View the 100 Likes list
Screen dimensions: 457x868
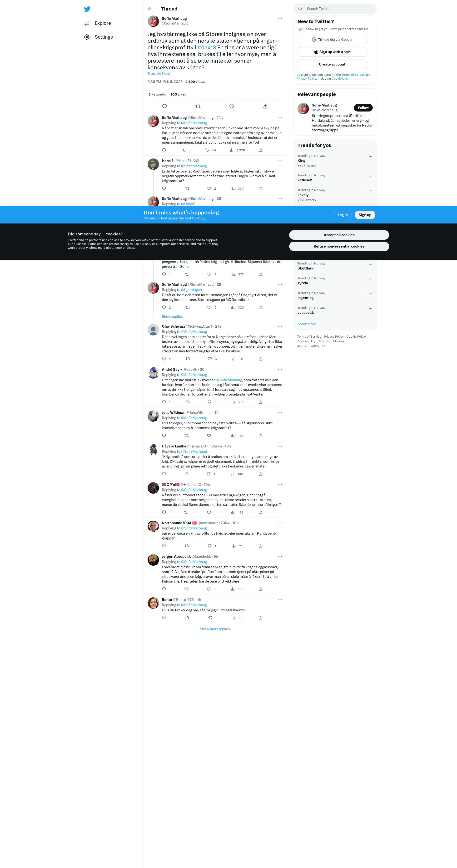pyautogui.click(x=178, y=94)
